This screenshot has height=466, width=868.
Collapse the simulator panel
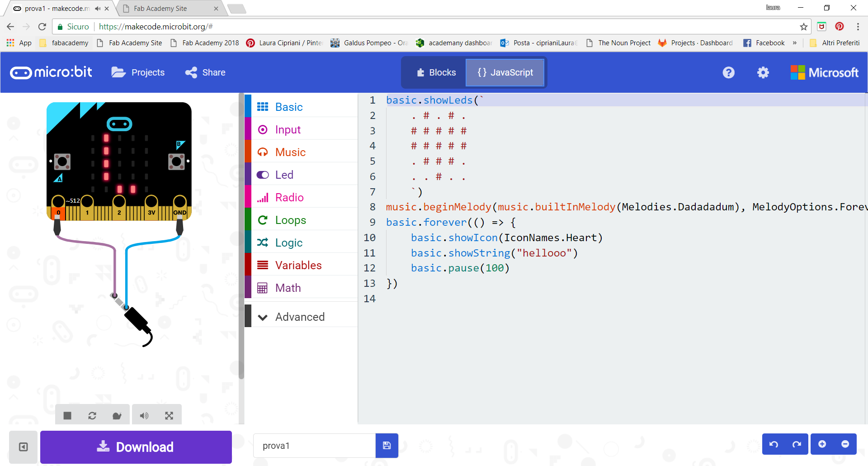[x=23, y=447]
